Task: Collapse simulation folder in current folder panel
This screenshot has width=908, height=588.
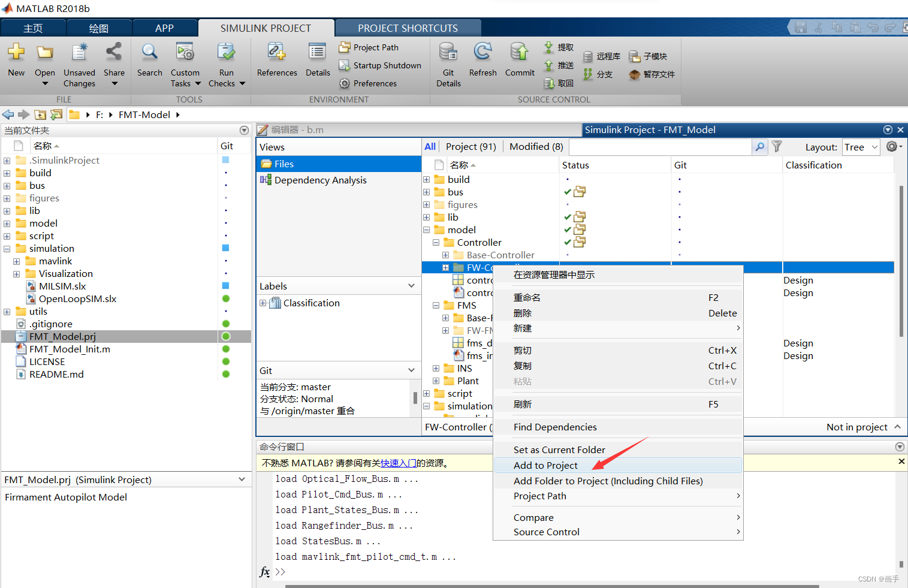Action: (7, 249)
